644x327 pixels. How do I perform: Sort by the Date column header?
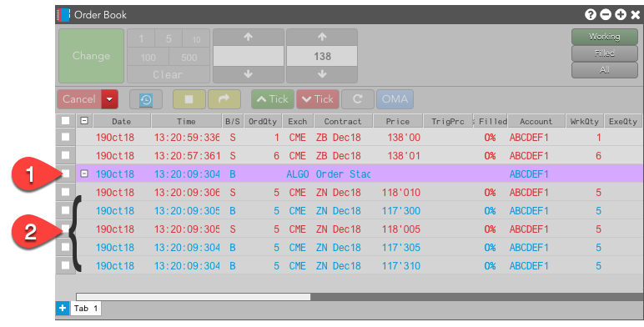(x=122, y=121)
